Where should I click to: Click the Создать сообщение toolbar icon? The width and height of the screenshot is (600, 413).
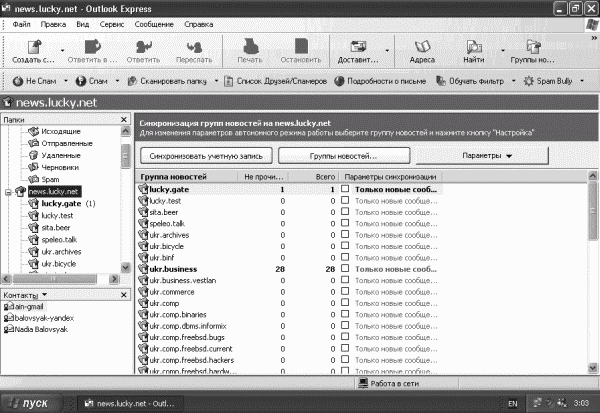point(34,47)
